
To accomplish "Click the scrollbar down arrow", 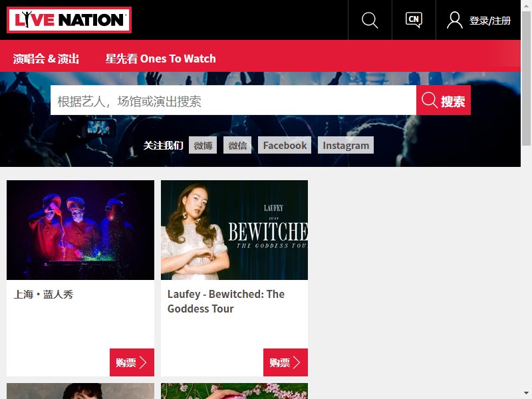I will [x=526, y=394].
